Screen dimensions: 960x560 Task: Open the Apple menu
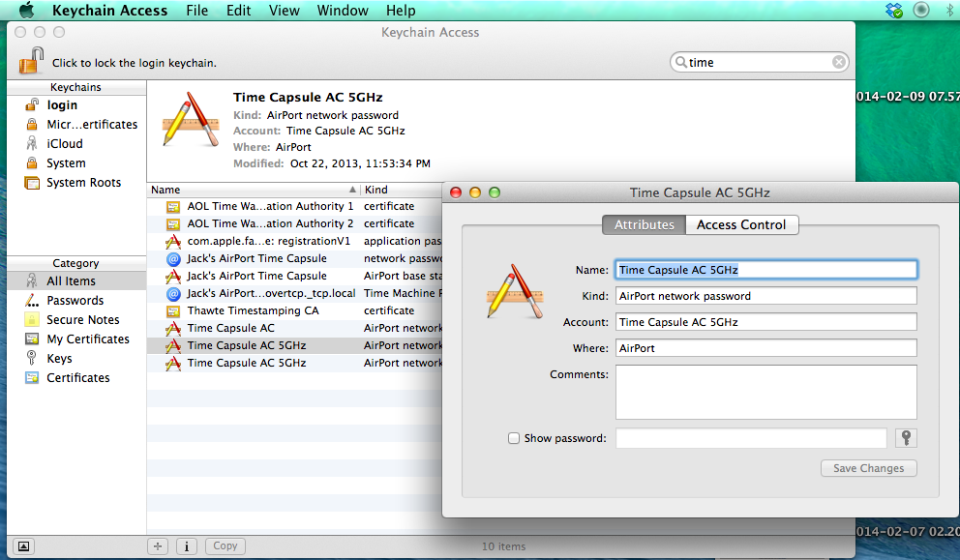pos(26,11)
